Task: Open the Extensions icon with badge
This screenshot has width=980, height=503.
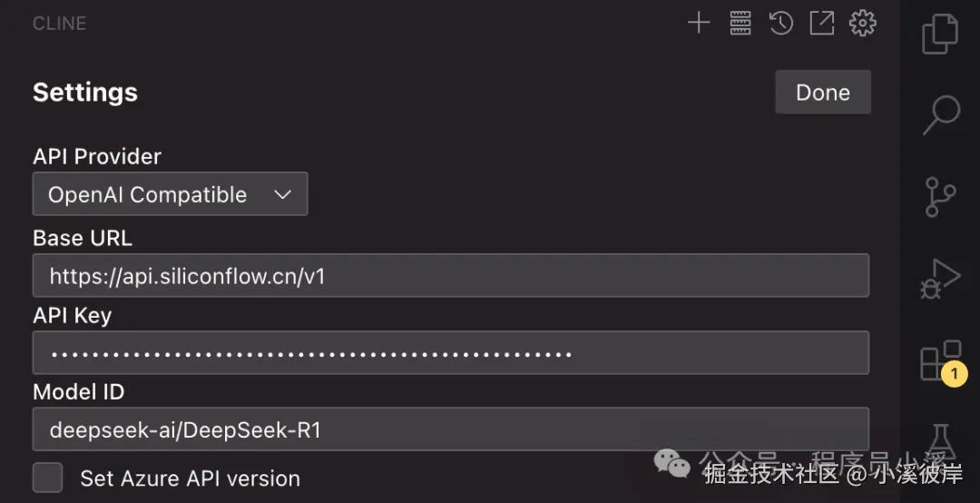Action: pos(940,361)
